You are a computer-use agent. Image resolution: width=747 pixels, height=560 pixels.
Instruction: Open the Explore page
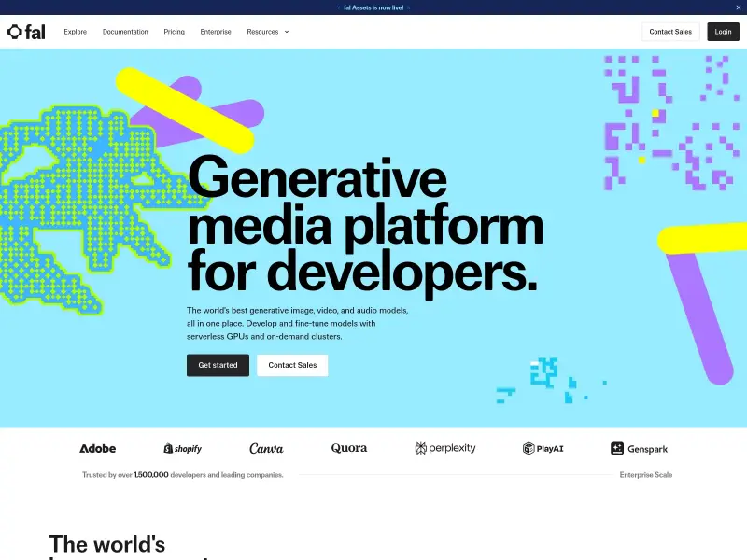click(x=76, y=32)
